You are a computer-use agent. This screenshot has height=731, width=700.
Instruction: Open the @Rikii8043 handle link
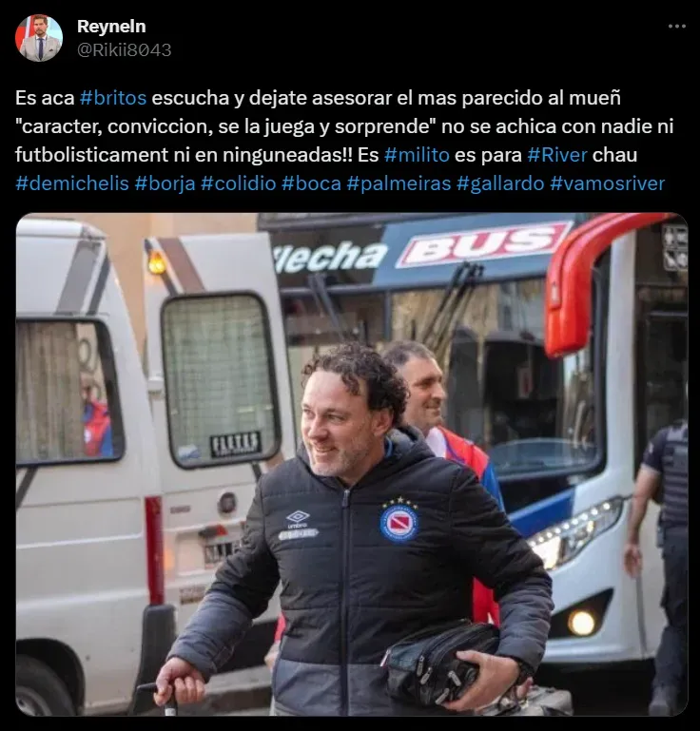124,49
